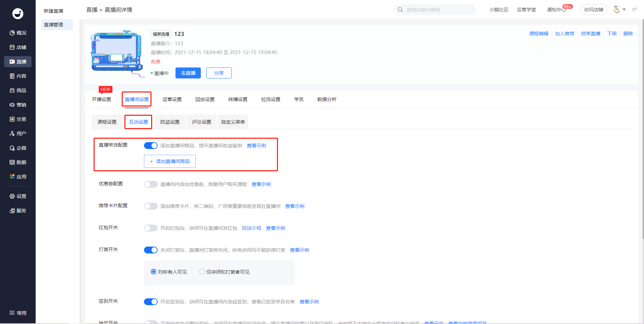Image resolution: width=644 pixels, height=324 pixels.
Task: Turn on the 红包开关 toggle
Action: pyautogui.click(x=151, y=228)
